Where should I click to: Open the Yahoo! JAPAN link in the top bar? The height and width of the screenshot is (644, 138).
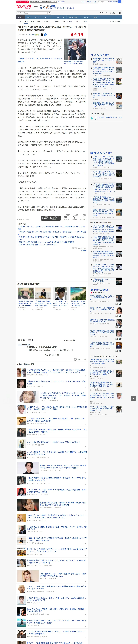tap(86, 2)
